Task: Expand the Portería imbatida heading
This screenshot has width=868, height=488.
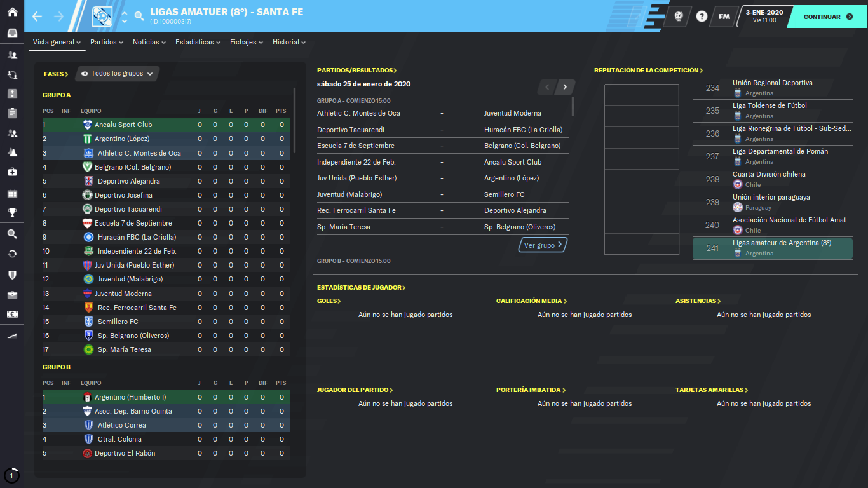Action: click(531, 390)
